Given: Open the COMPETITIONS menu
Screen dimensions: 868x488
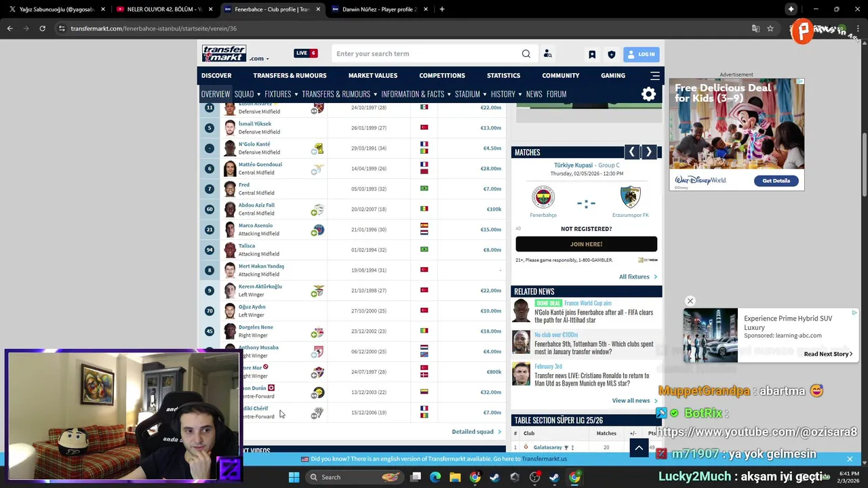Looking at the screenshot, I should 442,75.
